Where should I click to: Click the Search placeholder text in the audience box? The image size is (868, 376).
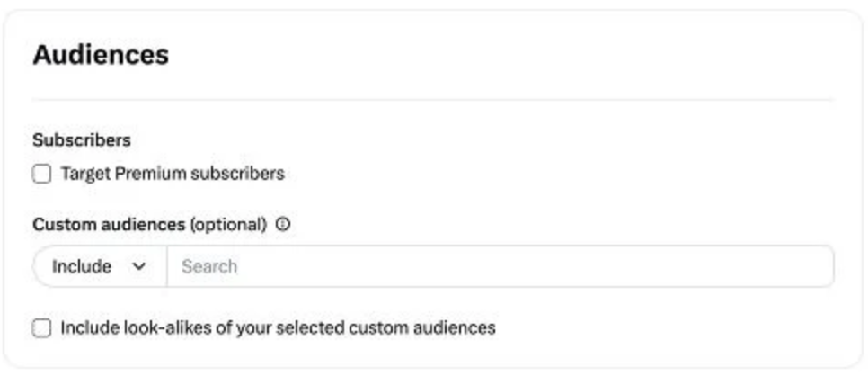209,266
